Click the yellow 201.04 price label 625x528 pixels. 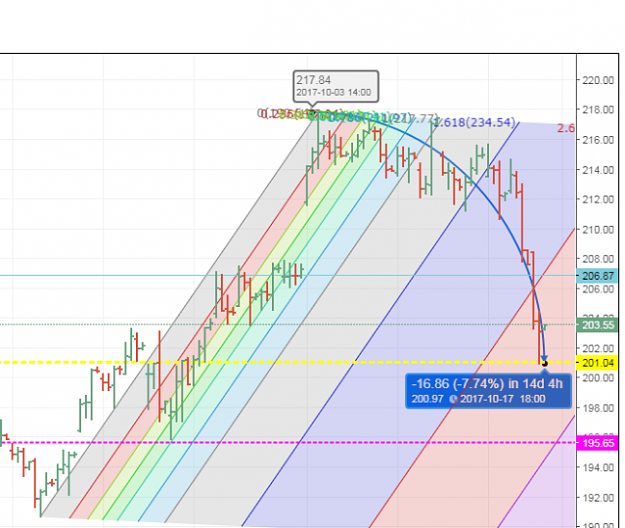597,363
